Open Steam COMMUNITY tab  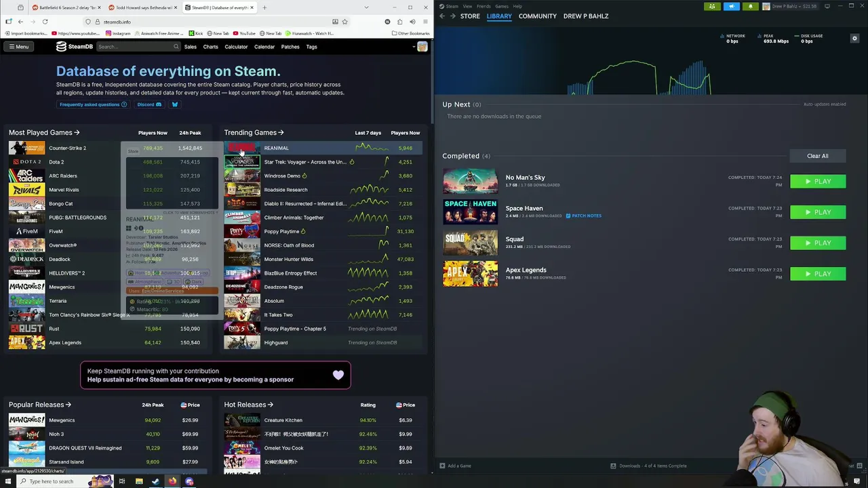click(x=537, y=16)
